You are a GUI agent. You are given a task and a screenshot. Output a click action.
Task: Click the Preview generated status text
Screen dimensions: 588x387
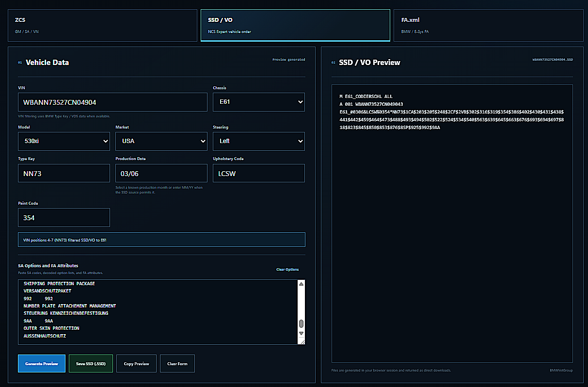(289, 60)
